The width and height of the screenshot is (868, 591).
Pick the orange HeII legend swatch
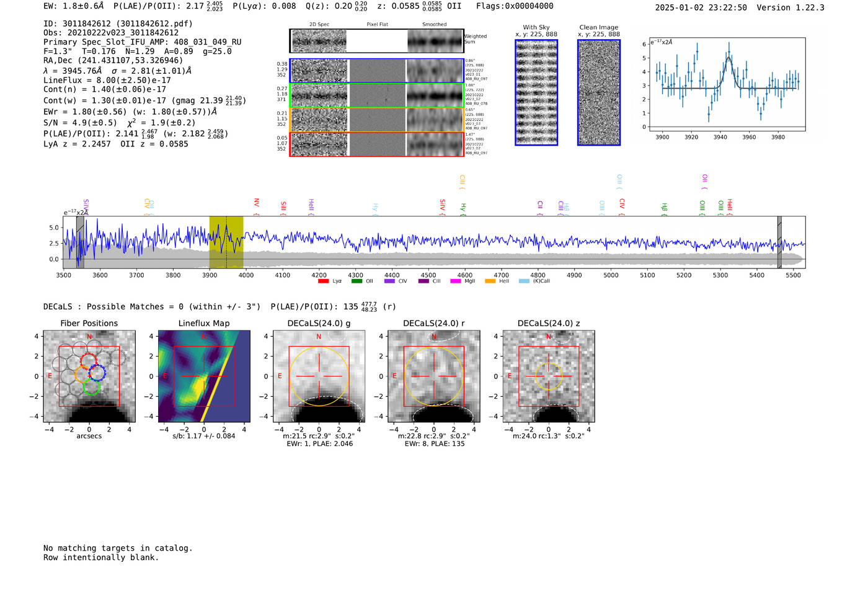point(490,282)
